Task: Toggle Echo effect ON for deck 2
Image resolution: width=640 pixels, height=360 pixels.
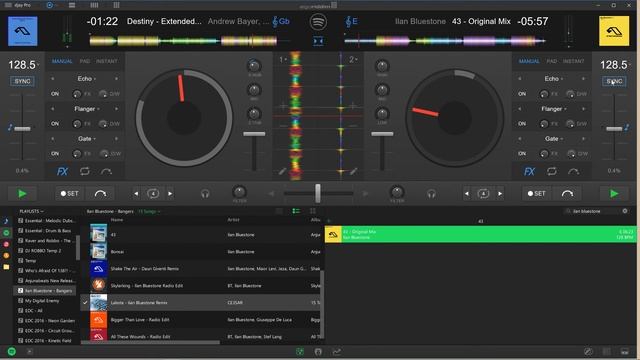Action: 522,94
